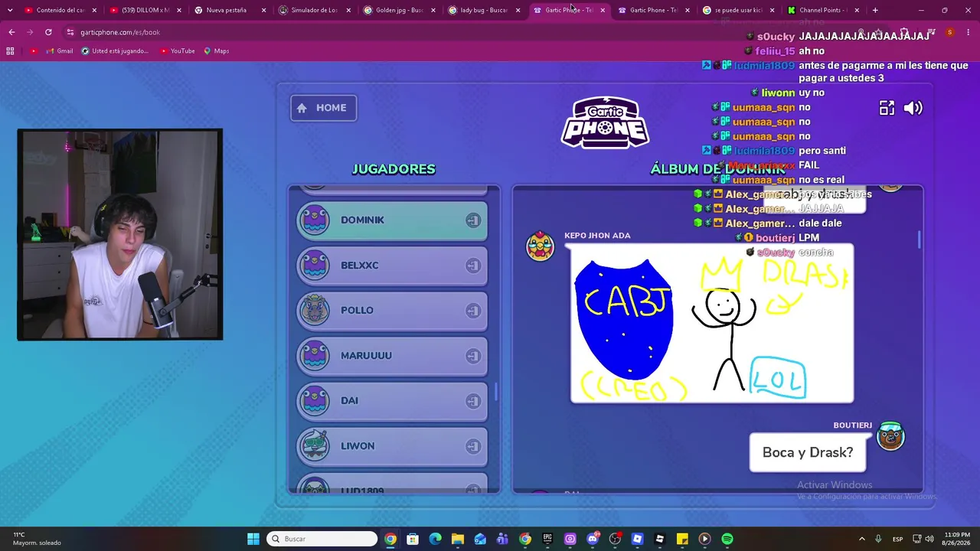Click the album arrow icon beside DAI

pyautogui.click(x=473, y=401)
